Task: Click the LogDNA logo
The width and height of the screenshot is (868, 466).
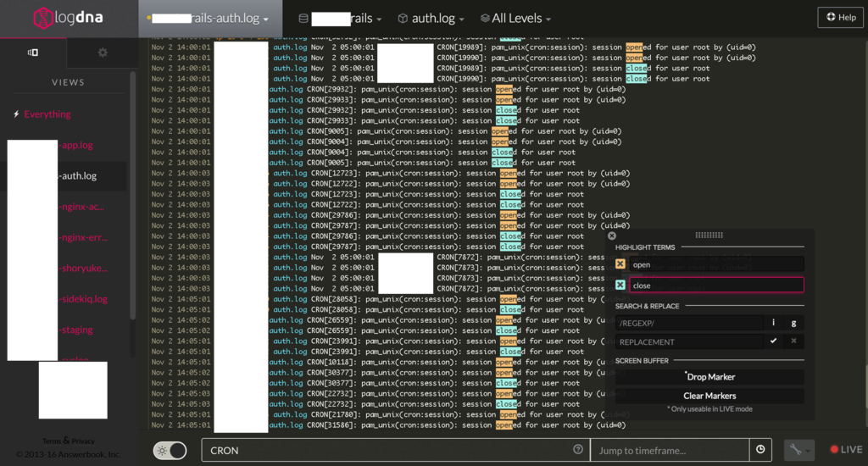Action: pos(68,18)
